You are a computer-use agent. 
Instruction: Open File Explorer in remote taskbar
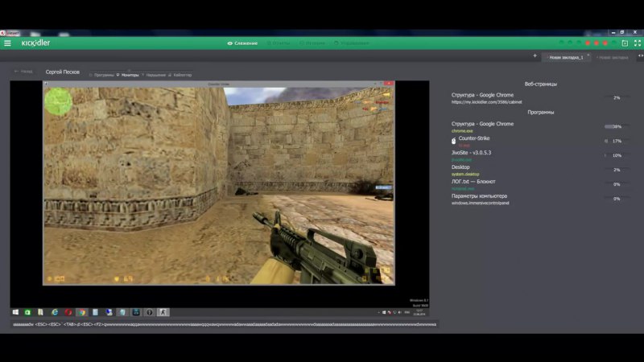41,312
